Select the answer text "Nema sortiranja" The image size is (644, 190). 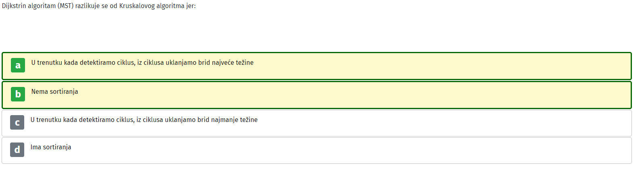(x=55, y=92)
